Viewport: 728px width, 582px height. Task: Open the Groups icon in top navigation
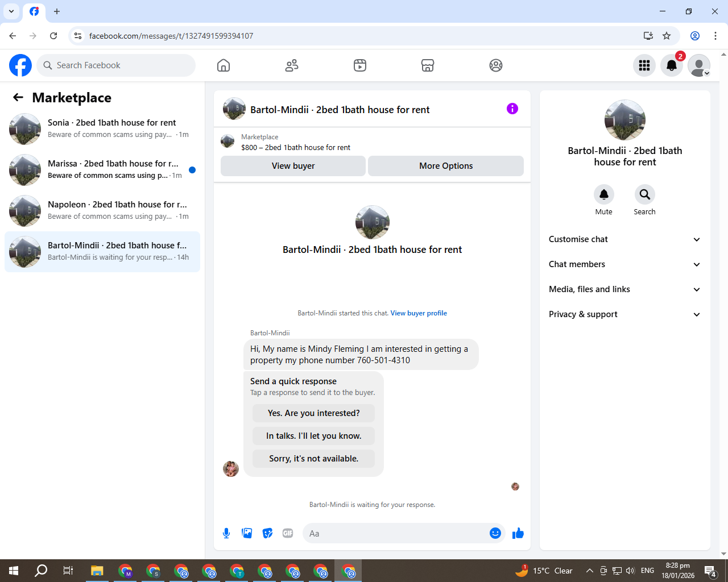tap(496, 65)
